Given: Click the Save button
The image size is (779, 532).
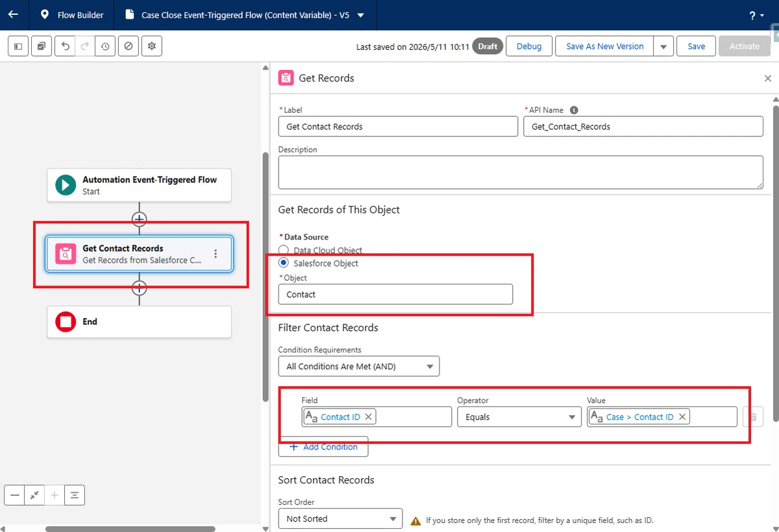Looking at the screenshot, I should 697,46.
